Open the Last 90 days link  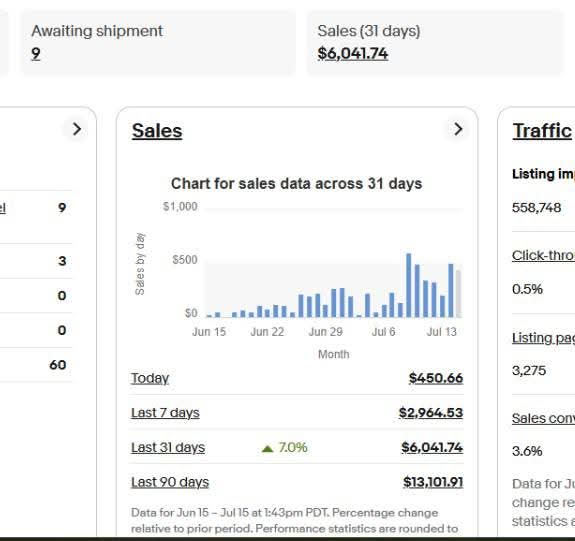tap(170, 482)
